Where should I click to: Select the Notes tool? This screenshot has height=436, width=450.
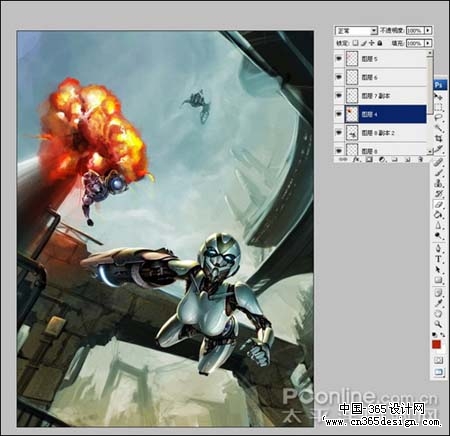click(x=438, y=293)
